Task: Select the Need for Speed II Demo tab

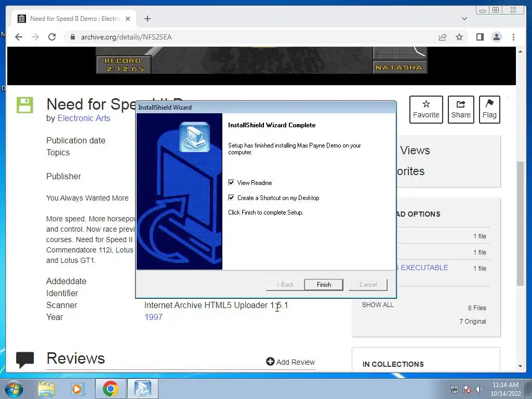Action: pyautogui.click(x=74, y=19)
